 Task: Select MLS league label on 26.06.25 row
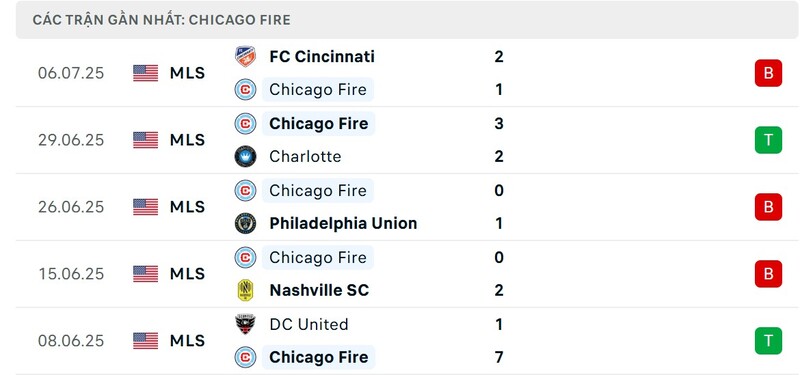click(x=187, y=207)
